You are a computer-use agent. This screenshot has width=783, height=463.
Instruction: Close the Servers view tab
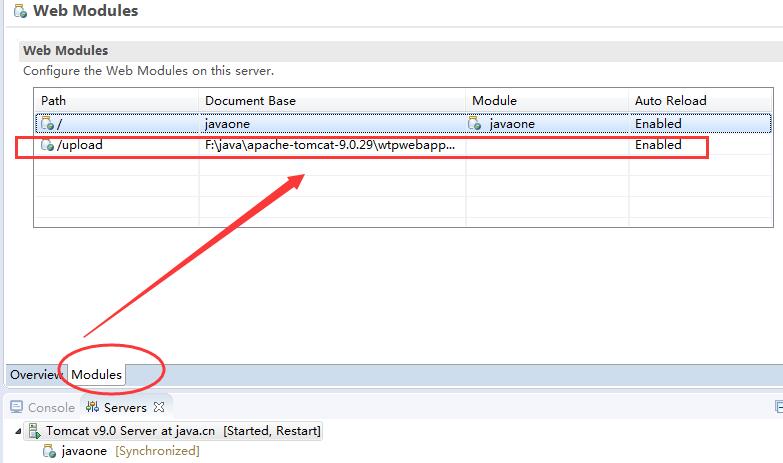point(161,407)
